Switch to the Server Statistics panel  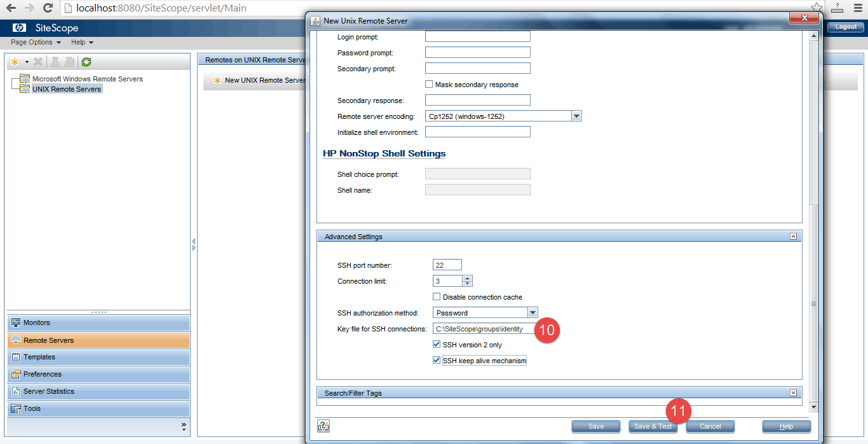[x=98, y=391]
